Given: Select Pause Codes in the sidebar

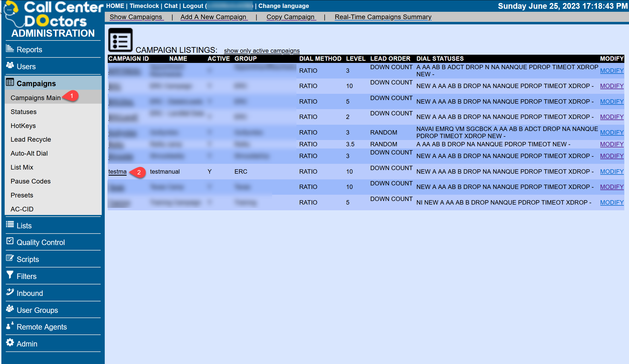Looking at the screenshot, I should click(30, 181).
